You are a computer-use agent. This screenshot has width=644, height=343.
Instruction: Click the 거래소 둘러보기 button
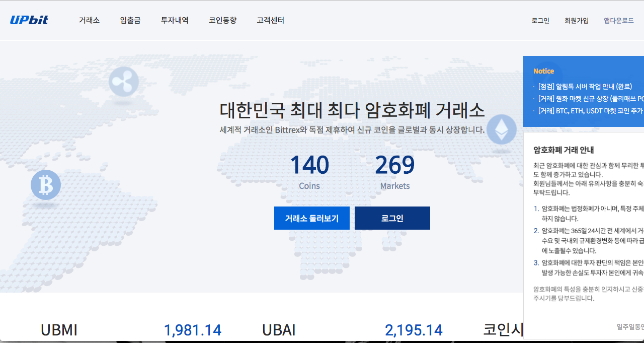tap(312, 218)
